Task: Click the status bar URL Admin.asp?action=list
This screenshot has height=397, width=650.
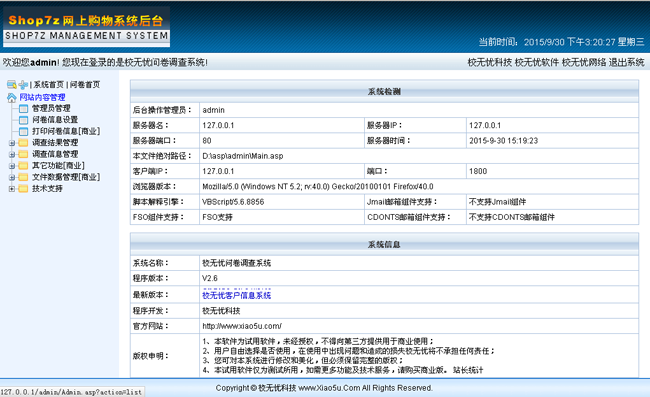Action: (x=71, y=392)
